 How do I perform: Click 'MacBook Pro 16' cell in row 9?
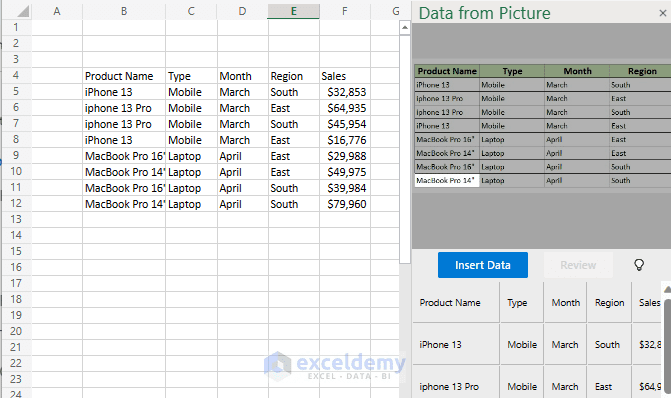pyautogui.click(x=124, y=156)
